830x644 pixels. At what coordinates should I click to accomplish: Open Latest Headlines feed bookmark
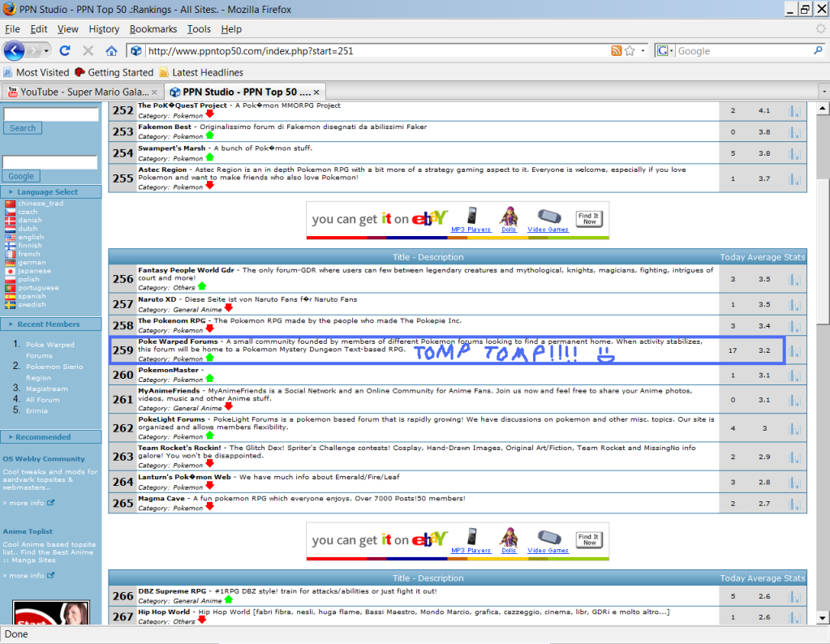(201, 72)
